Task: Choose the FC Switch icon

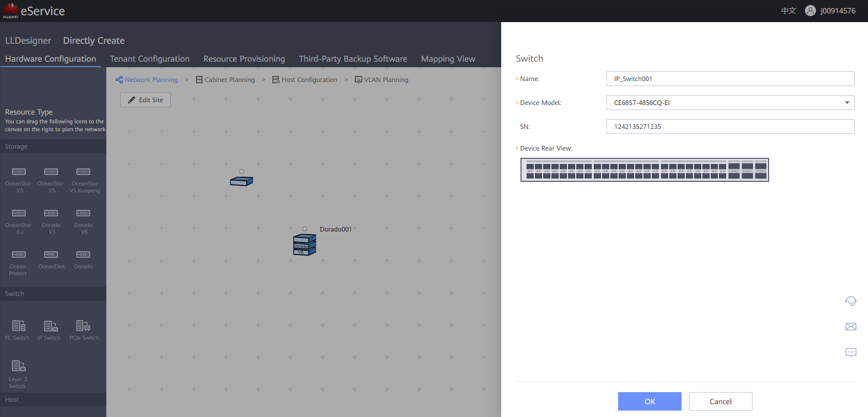Action: pos(19,326)
